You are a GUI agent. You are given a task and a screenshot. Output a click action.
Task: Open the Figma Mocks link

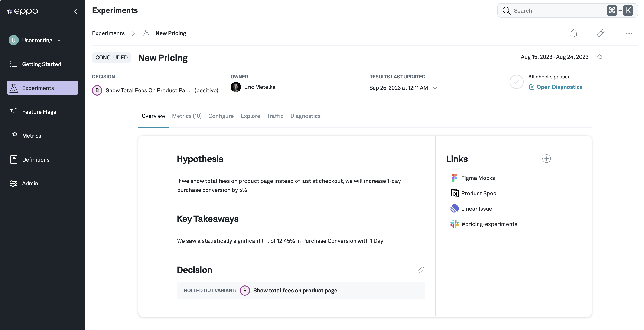tap(478, 178)
